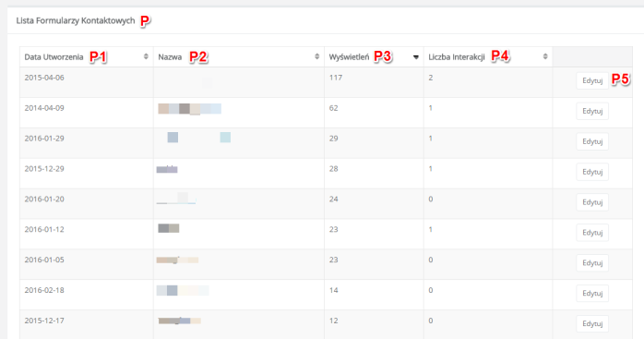Edit the form created 2014-04-09

[592, 111]
